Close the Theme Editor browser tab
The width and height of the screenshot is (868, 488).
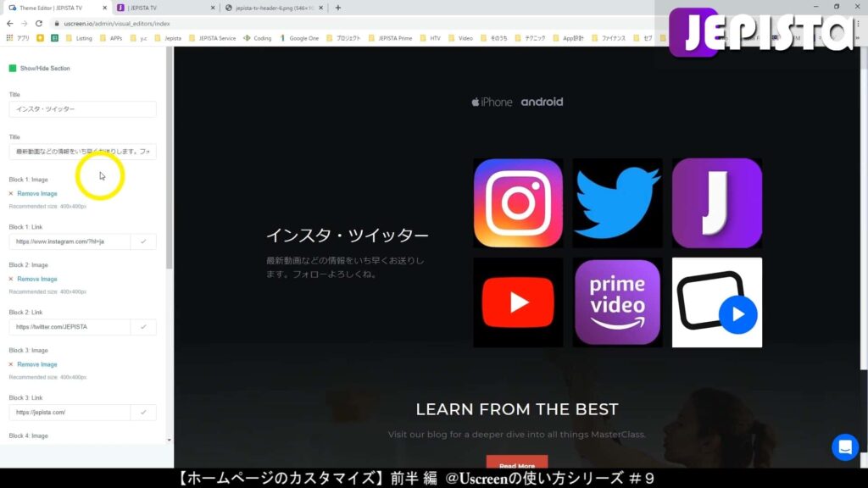104,8
